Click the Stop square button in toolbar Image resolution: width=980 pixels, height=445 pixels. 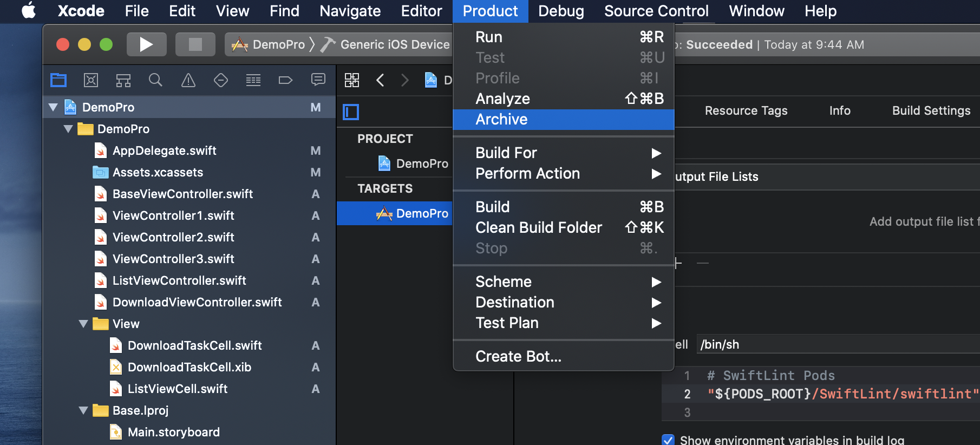195,44
